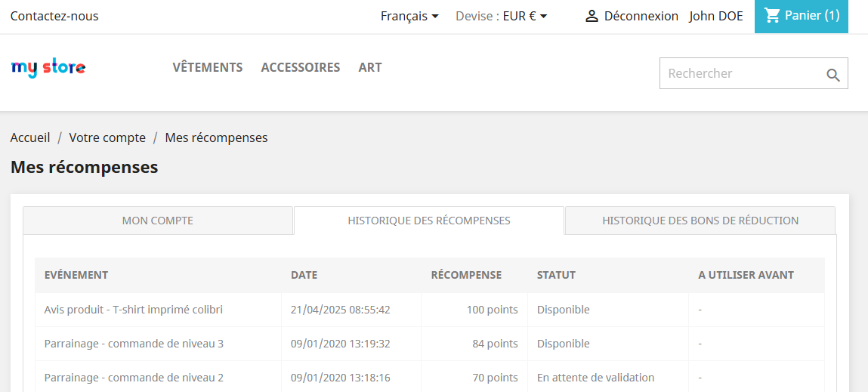Switch to the Mon compte tab
Viewport: 868px width, 392px height.
(x=158, y=221)
